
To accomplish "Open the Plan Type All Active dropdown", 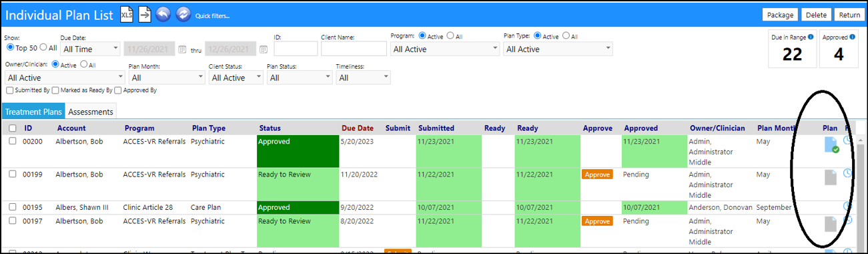I will click(x=558, y=49).
